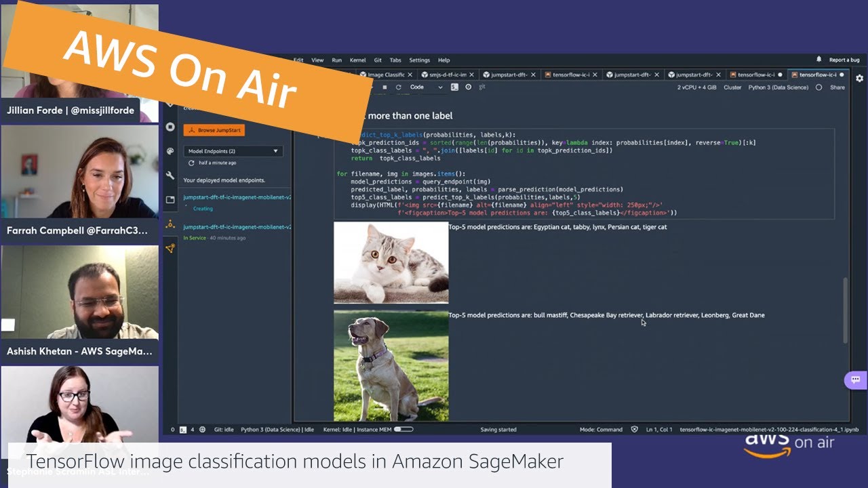Open the Git menu

tap(378, 60)
